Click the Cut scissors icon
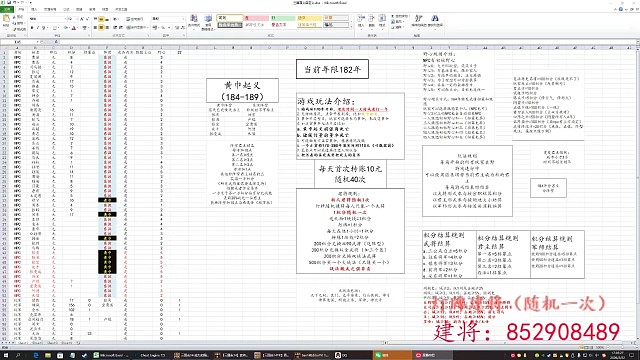 click(x=14, y=17)
